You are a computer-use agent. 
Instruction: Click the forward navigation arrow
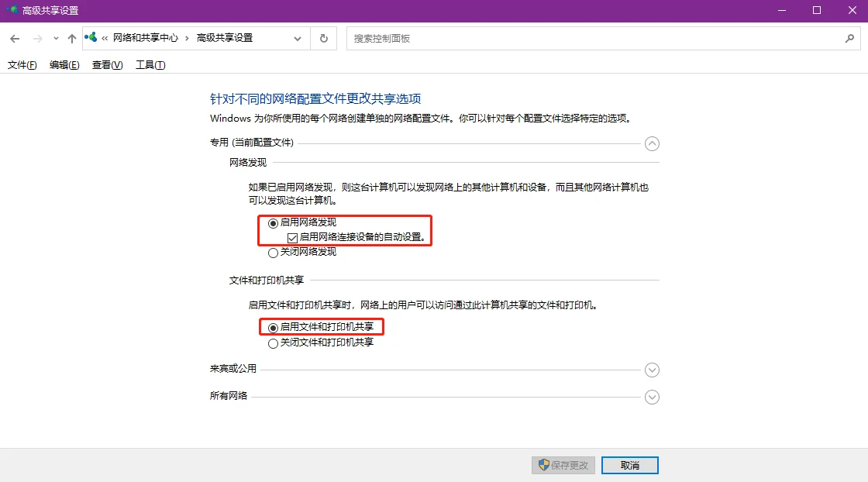pyautogui.click(x=37, y=38)
